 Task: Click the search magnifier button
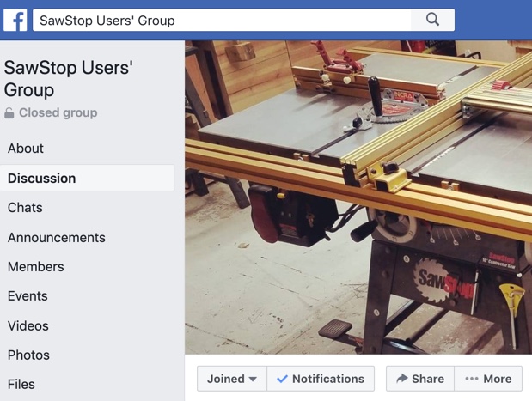click(432, 20)
